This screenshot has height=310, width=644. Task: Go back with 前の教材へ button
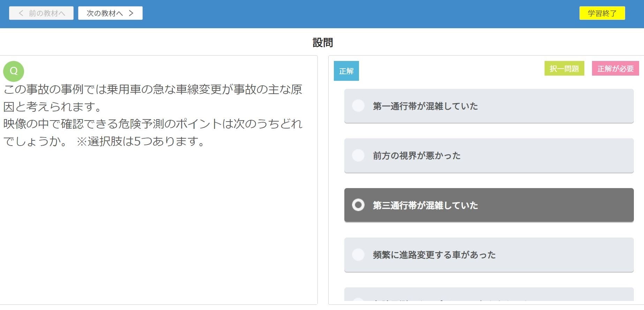point(41,13)
